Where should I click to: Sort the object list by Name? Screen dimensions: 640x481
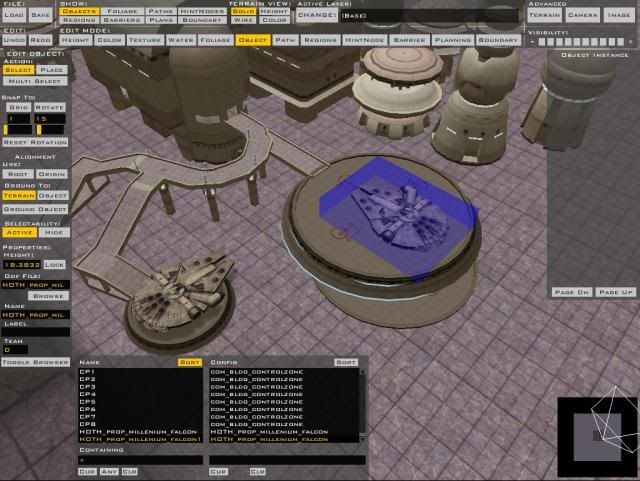(189, 362)
